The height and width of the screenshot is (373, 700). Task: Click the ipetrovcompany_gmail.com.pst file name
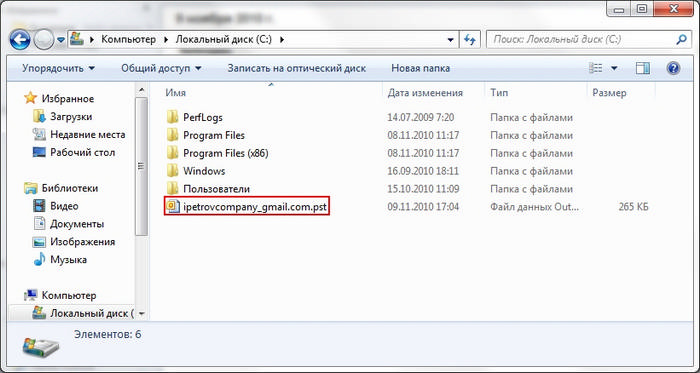[x=255, y=207]
